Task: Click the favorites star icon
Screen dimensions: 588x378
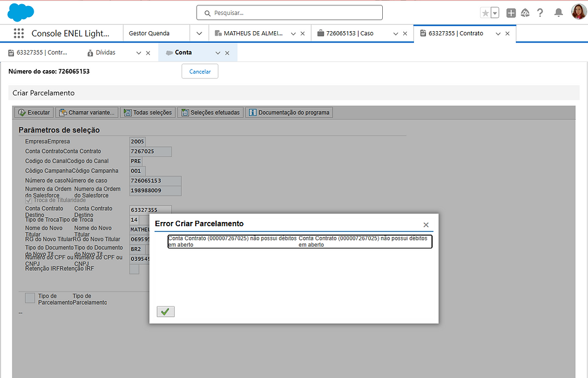Action: point(485,13)
